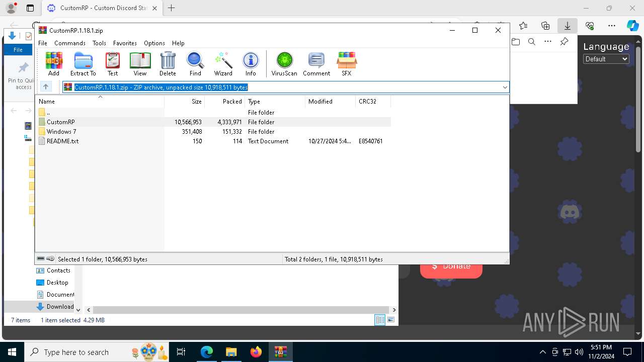
Task: Expand the archive path dropdown arrow
Action: [505, 87]
